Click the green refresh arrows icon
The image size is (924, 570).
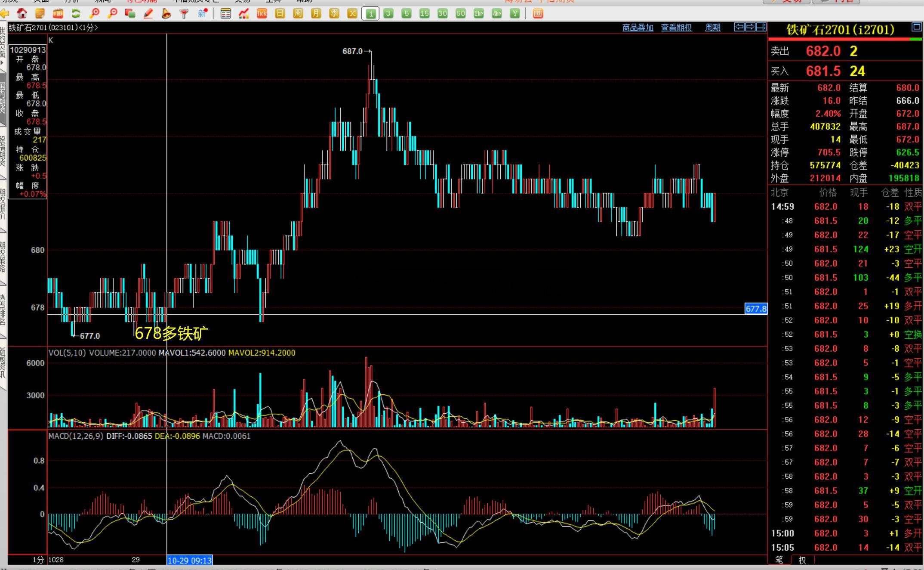coord(76,13)
